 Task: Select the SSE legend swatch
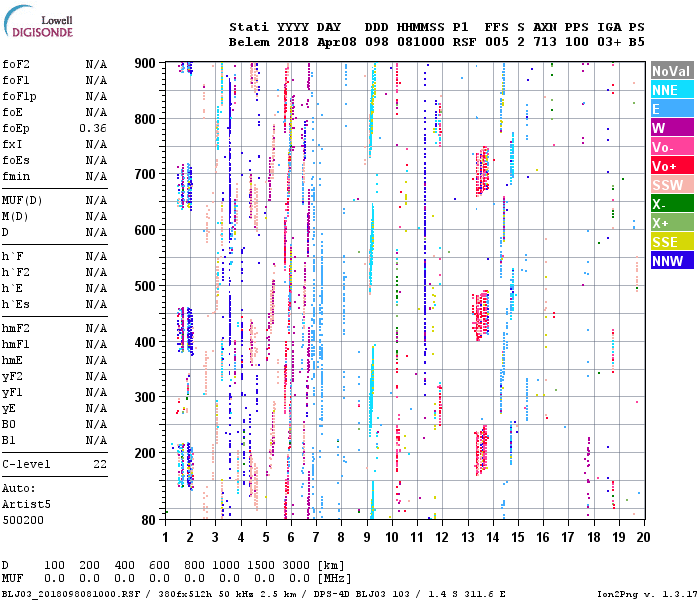tap(672, 242)
